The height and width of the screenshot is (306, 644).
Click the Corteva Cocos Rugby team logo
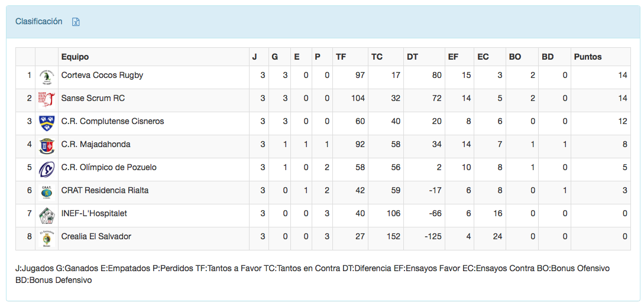pos(46,77)
